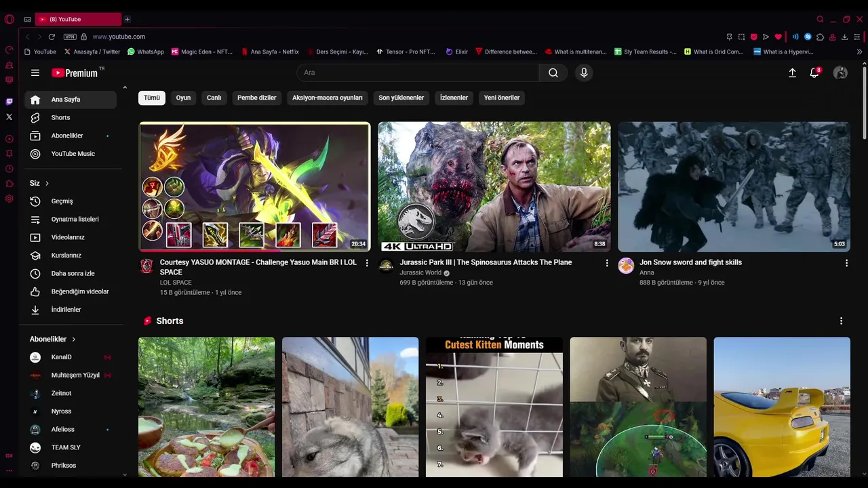This screenshot has width=868, height=488.
Task: Expand the Siz section chevron
Action: [47, 184]
